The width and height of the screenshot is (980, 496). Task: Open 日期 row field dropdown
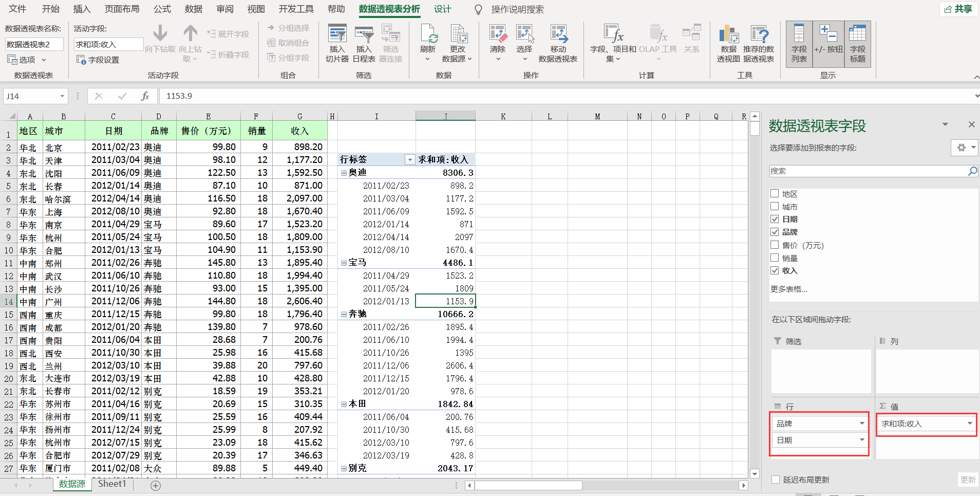click(862, 440)
